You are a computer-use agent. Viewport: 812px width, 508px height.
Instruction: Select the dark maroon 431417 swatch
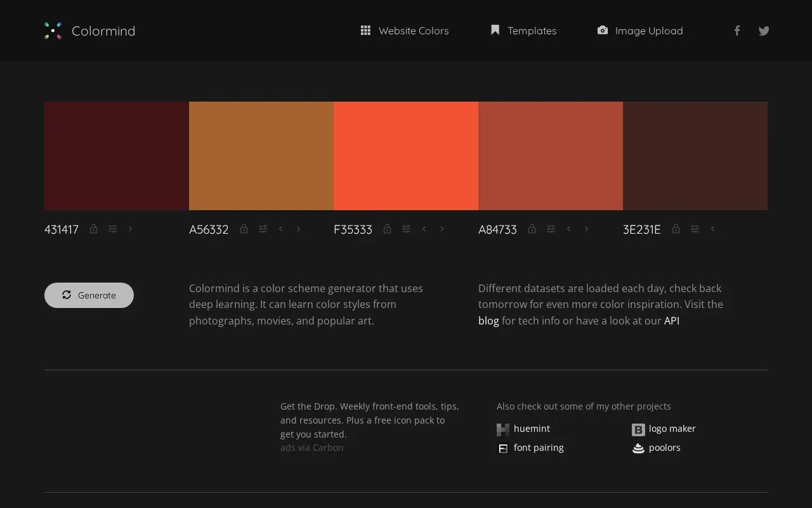117,156
